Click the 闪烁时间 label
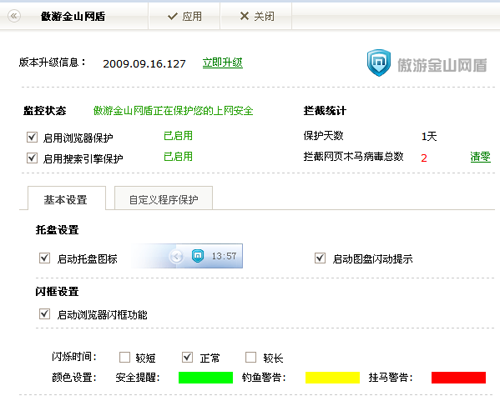Screen dimensions: 500x396 [74, 357]
